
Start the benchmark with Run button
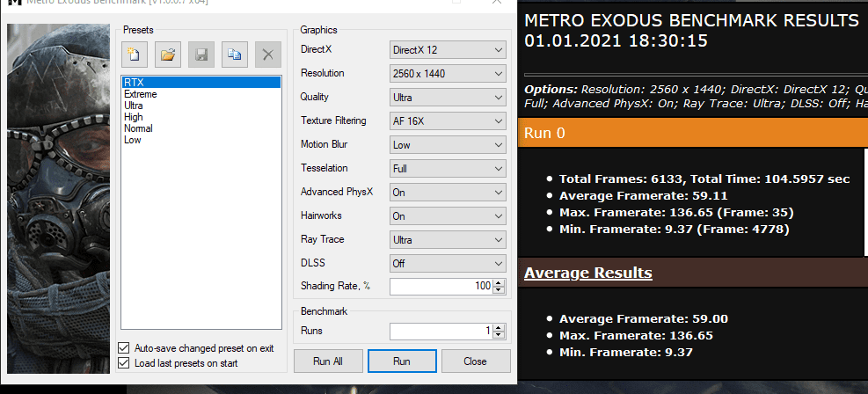(402, 361)
